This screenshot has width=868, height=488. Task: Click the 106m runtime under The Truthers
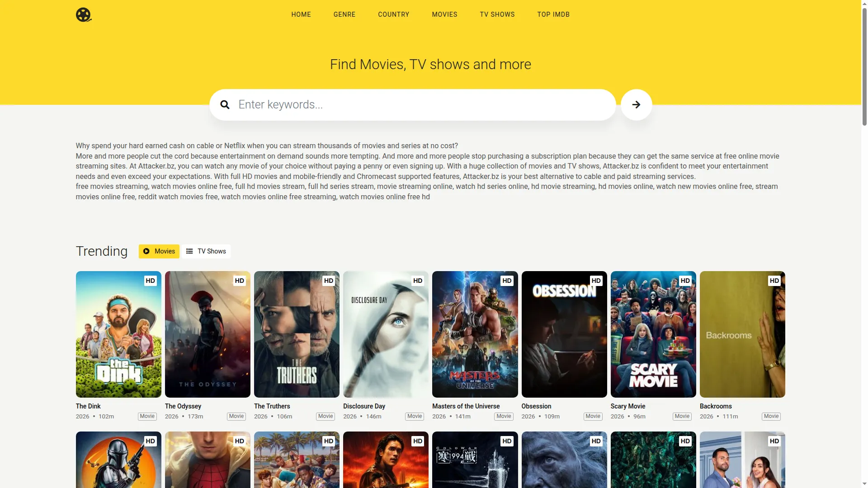coord(284,417)
